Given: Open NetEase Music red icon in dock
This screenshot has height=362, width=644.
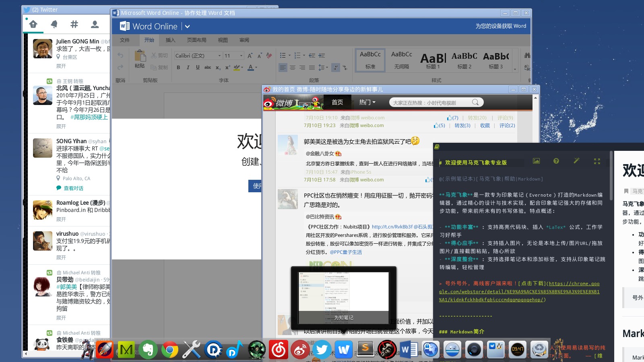Looking at the screenshot, I should click(279, 350).
